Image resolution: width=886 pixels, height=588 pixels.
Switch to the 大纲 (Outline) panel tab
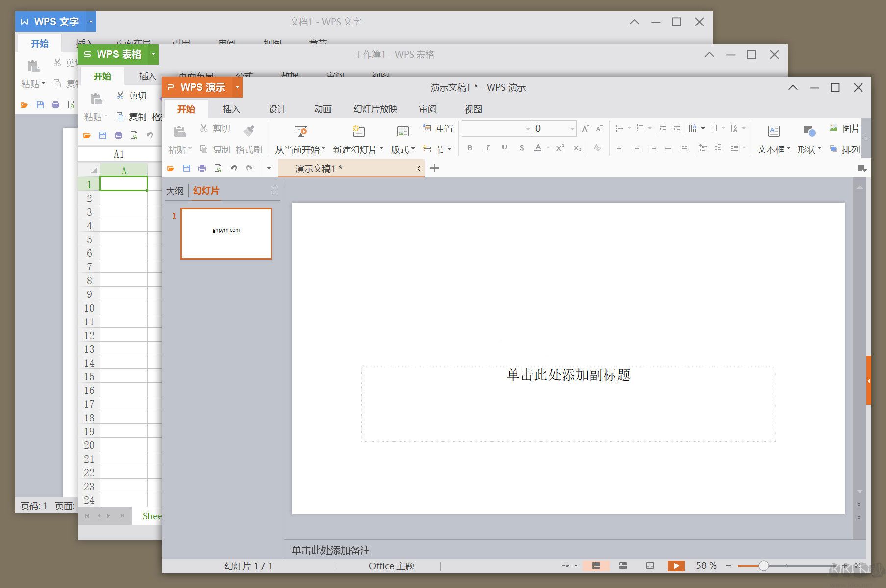[x=175, y=190]
